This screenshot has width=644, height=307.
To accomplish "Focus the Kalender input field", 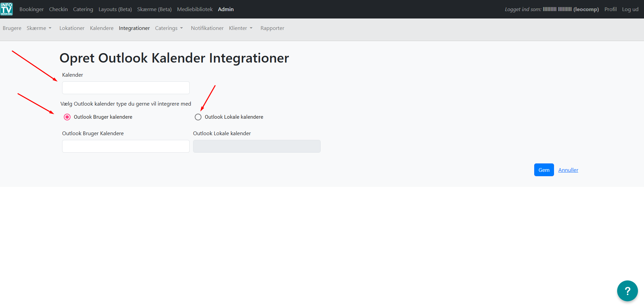I will [x=126, y=88].
